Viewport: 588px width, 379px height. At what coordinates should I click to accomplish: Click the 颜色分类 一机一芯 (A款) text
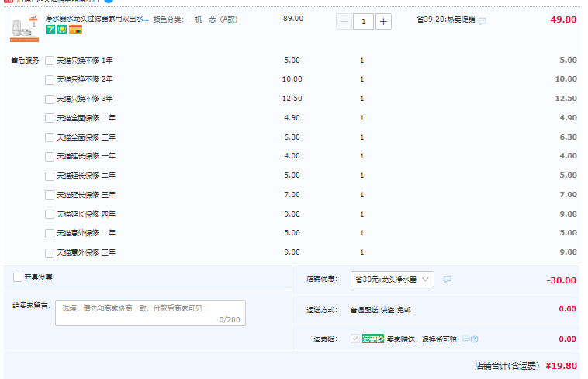195,19
